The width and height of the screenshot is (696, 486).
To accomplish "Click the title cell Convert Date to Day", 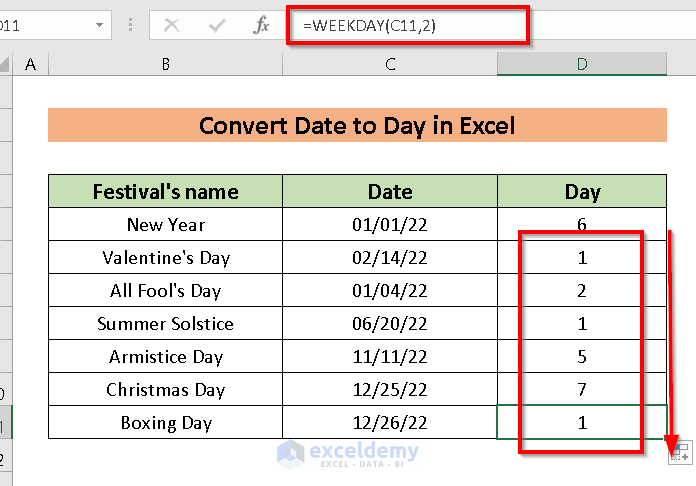I will coord(357,126).
